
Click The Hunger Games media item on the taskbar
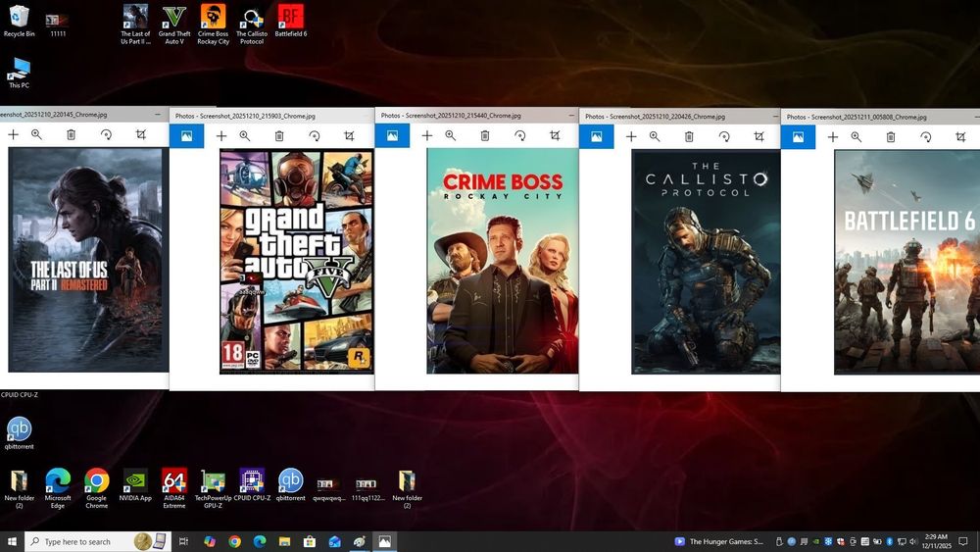(719, 541)
